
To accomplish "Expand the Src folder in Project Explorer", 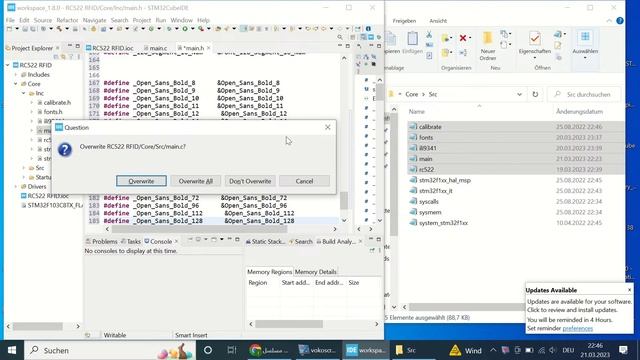I will [x=24, y=168].
